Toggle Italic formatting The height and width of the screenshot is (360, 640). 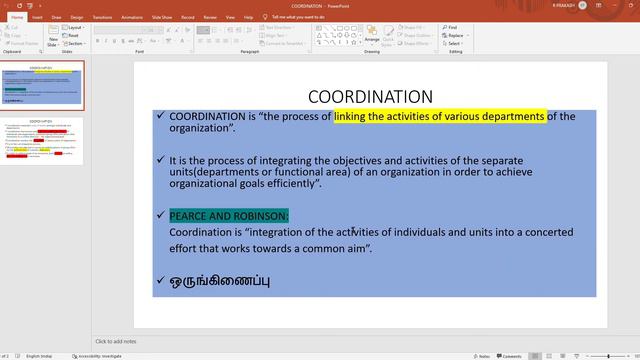click(x=106, y=41)
